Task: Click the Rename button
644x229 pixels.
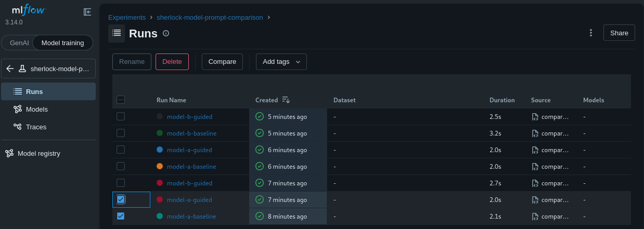Action: pyautogui.click(x=132, y=61)
